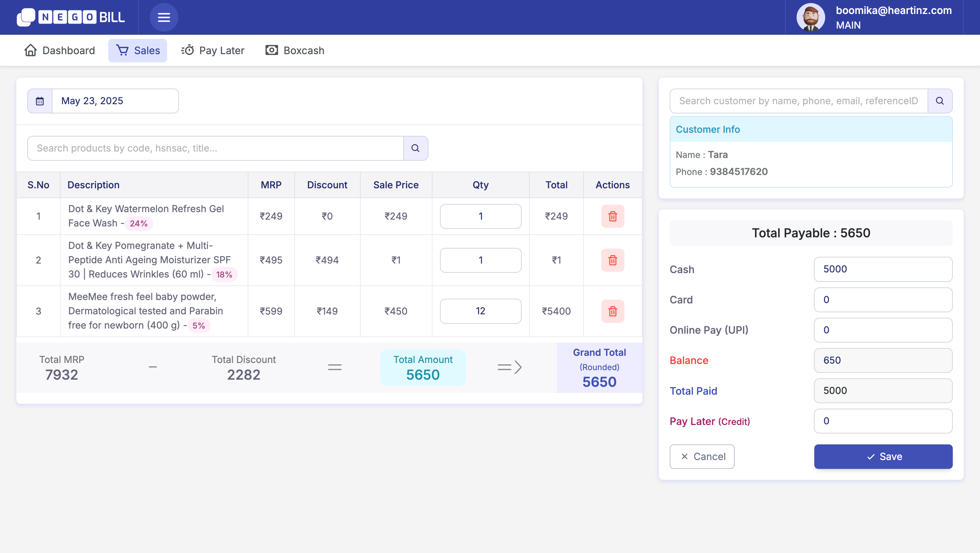
Task: Click the MAIN branch label
Action: pos(848,25)
